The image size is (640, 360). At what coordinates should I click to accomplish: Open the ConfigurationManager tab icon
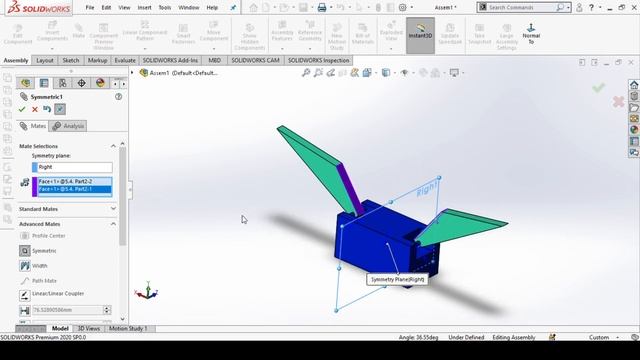pos(62,83)
